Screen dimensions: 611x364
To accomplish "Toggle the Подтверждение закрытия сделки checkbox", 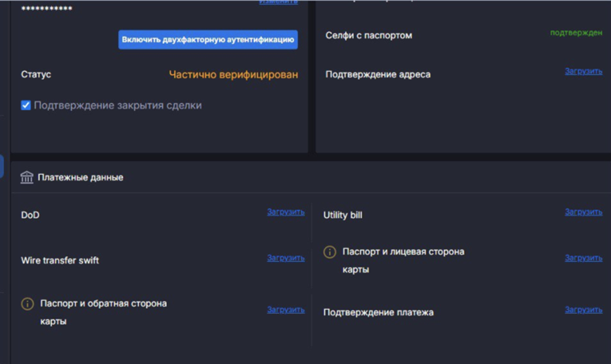I will click(26, 105).
